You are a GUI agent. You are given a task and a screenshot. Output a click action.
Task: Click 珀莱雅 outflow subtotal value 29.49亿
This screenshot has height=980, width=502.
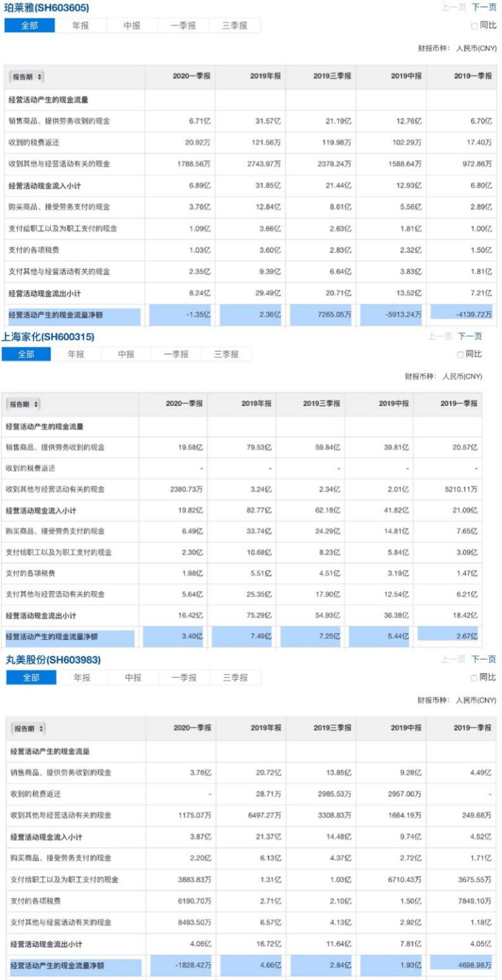(x=268, y=293)
